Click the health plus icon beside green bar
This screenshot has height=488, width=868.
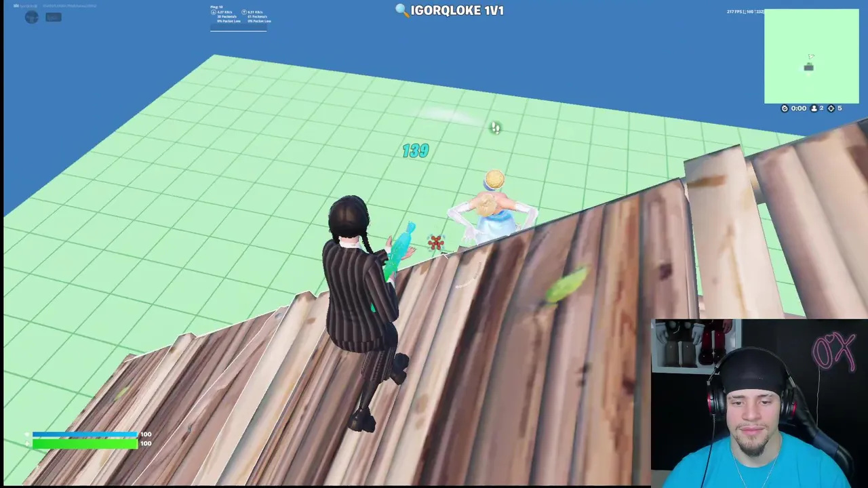click(x=27, y=444)
